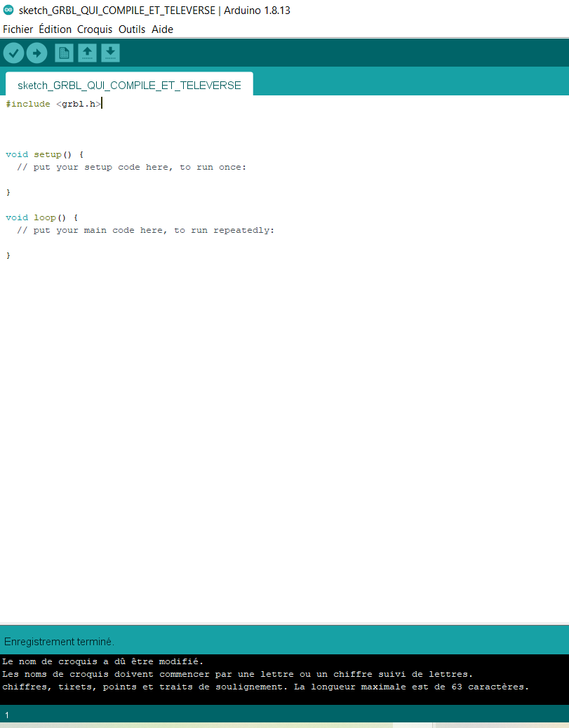Image resolution: width=569 pixels, height=728 pixels.
Task: Click 'Le nom de croquis a dû être modifié.' console line
Action: [x=102, y=661]
